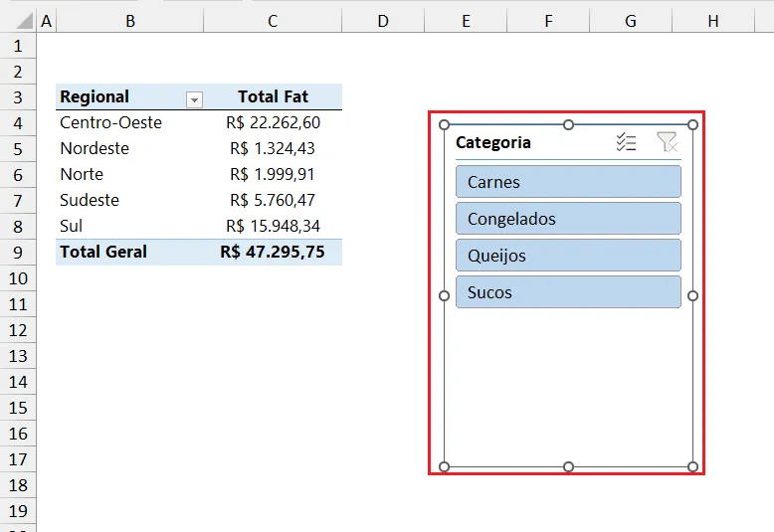Click the slicer left-middle resize handle
Image resolution: width=774 pixels, height=532 pixels.
[x=444, y=295]
